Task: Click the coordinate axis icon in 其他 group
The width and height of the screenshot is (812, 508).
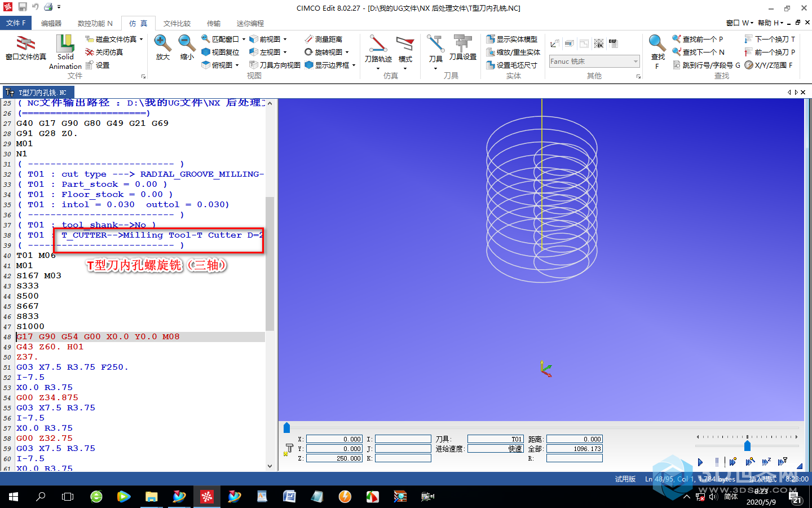Action: [555, 43]
